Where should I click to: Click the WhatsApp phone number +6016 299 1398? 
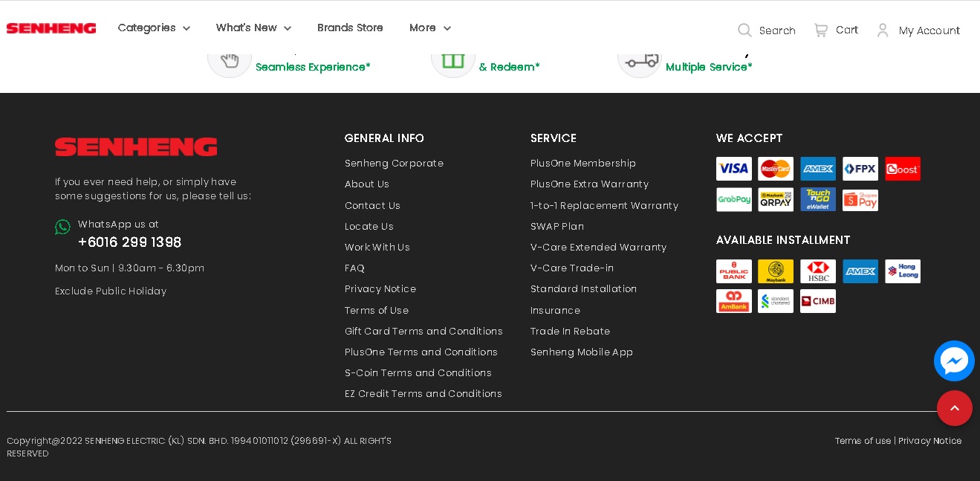pyautogui.click(x=129, y=242)
